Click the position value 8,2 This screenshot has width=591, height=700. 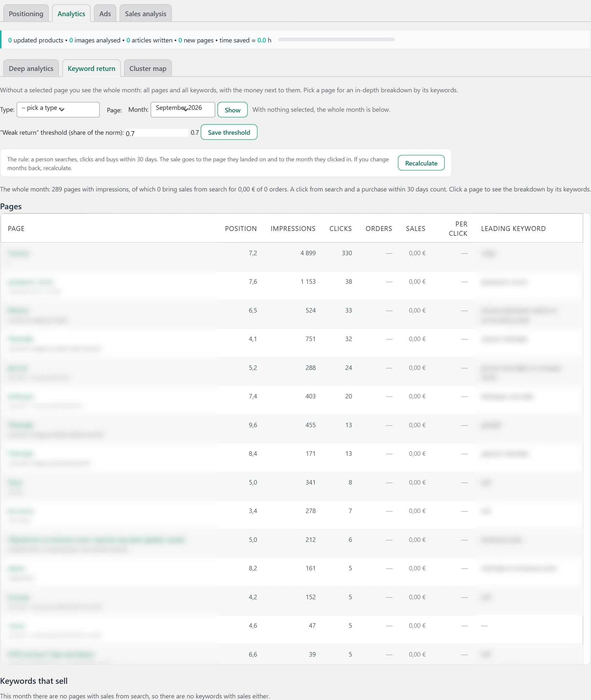point(253,568)
